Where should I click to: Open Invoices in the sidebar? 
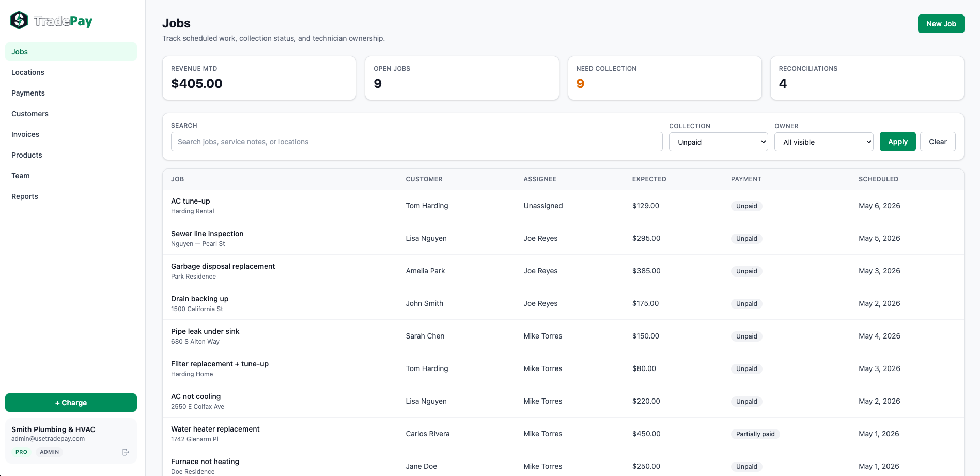71,134
